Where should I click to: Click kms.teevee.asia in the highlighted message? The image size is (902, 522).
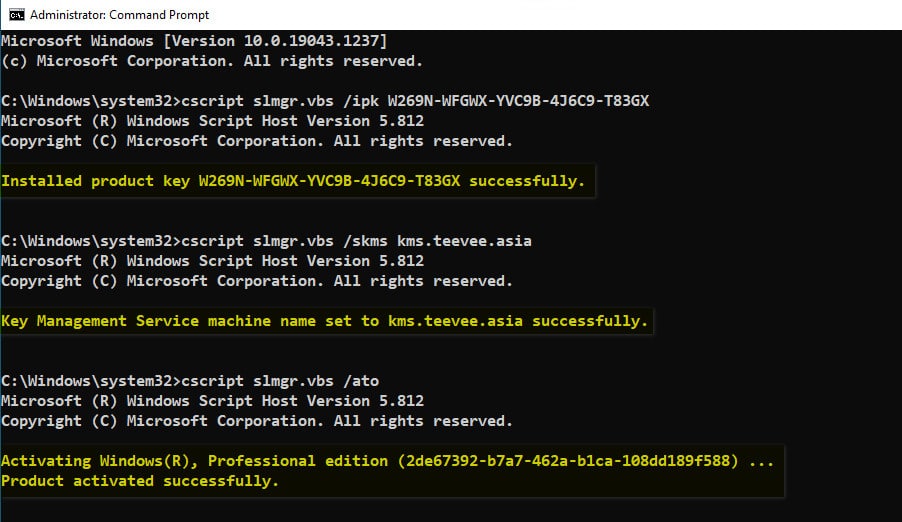456,321
